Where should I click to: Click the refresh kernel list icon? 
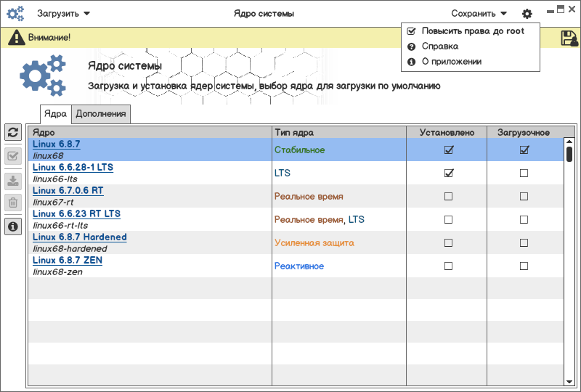(x=12, y=132)
